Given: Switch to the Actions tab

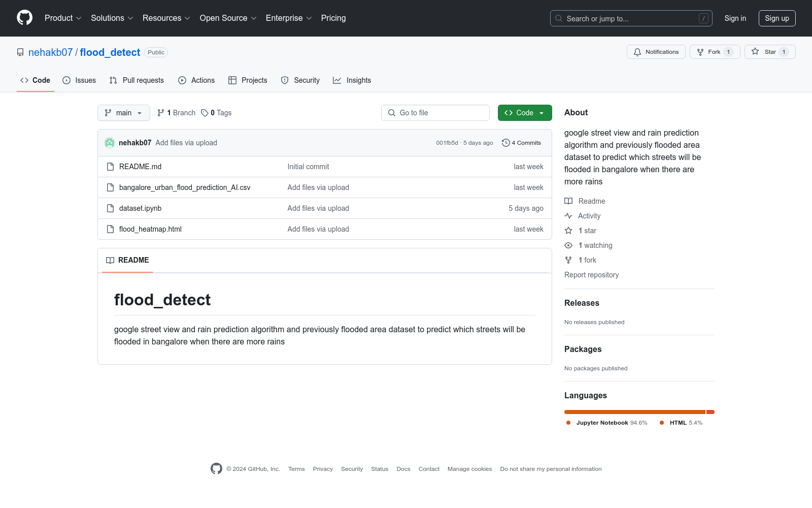Looking at the screenshot, I should coord(196,80).
